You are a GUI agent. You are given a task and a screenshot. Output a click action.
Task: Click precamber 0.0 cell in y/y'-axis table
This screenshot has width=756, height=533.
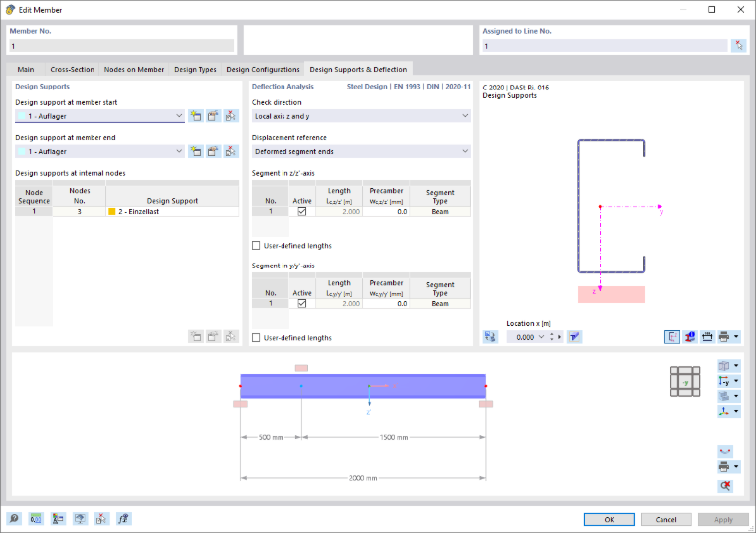[x=386, y=303]
